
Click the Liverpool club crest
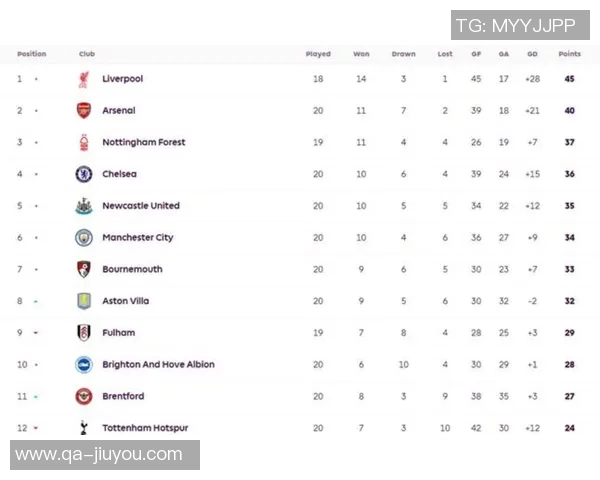(83, 79)
